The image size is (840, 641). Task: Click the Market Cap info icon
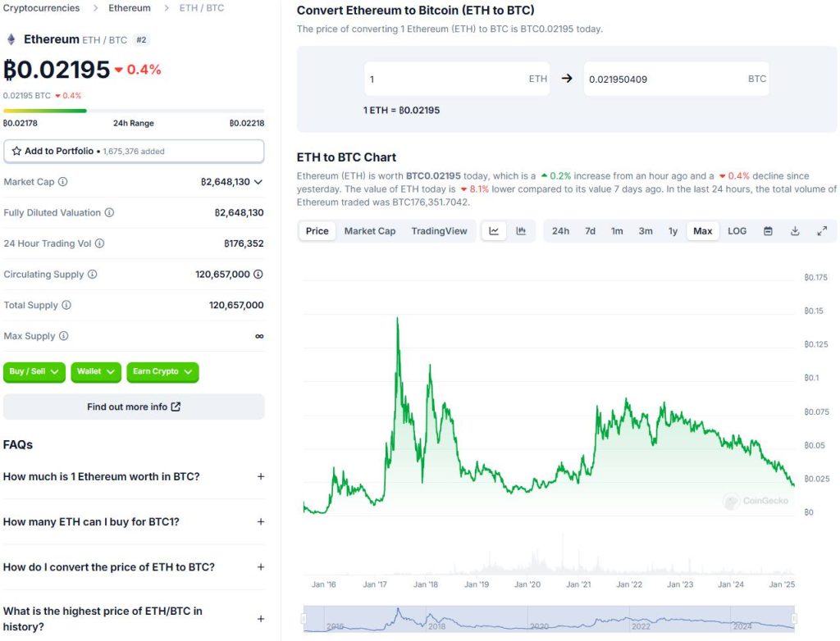coord(63,182)
